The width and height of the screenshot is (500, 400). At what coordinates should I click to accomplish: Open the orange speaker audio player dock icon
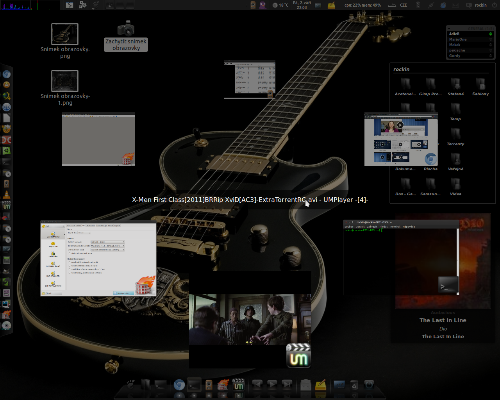(209, 386)
